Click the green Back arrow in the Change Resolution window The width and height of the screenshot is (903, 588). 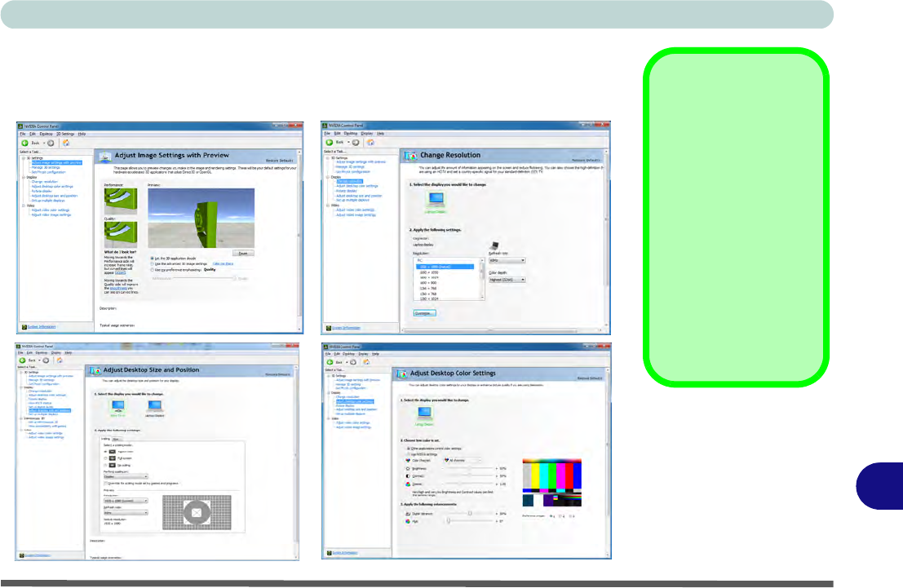[330, 142]
